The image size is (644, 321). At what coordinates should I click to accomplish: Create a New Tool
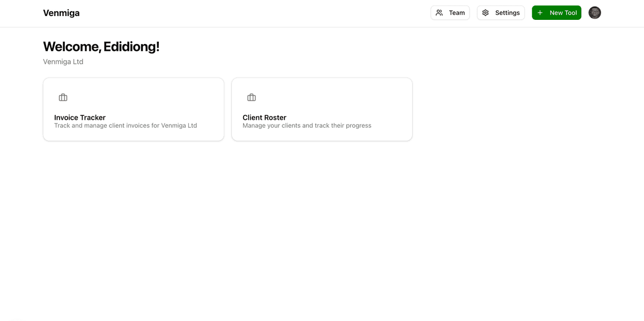[557, 13]
